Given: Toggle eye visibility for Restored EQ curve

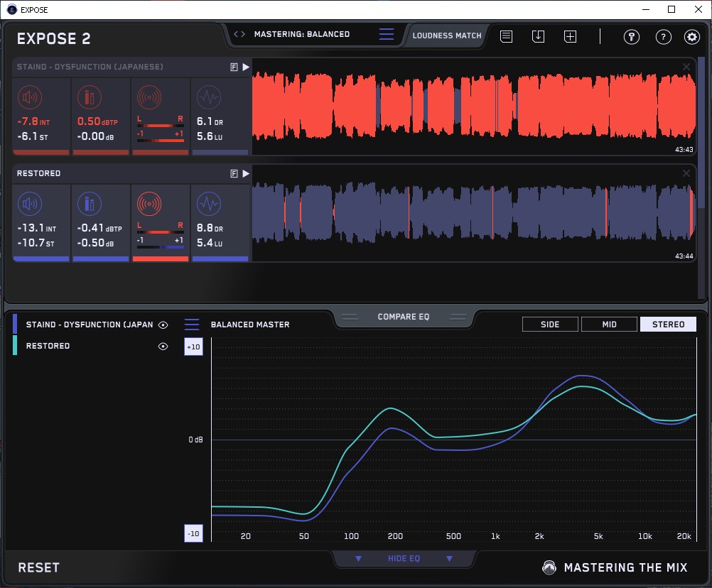Looking at the screenshot, I should click(163, 347).
